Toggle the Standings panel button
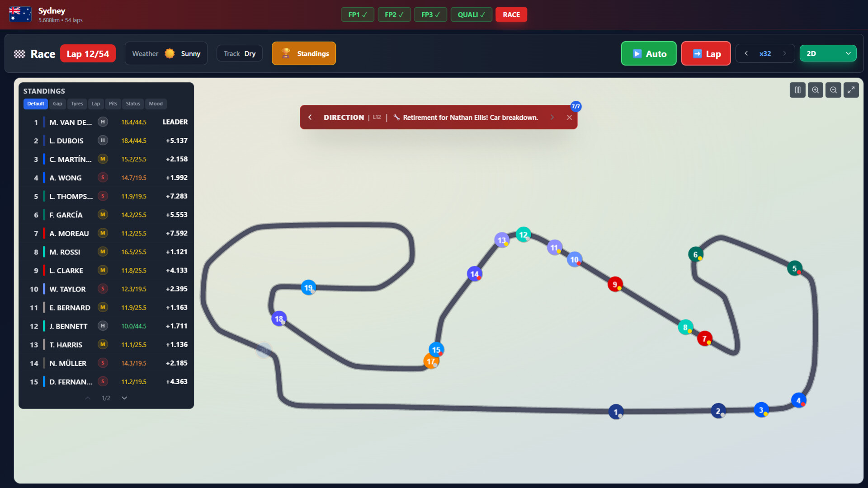Image resolution: width=868 pixels, height=488 pixels. pyautogui.click(x=304, y=53)
